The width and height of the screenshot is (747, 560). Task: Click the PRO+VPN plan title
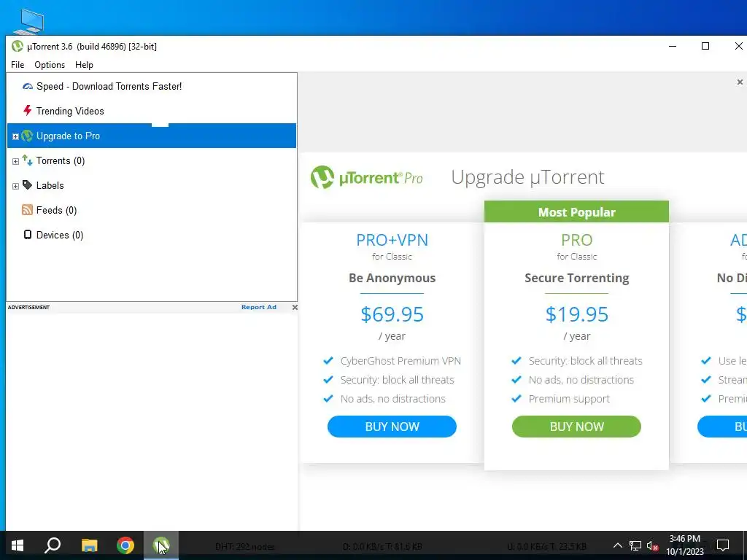click(x=392, y=239)
